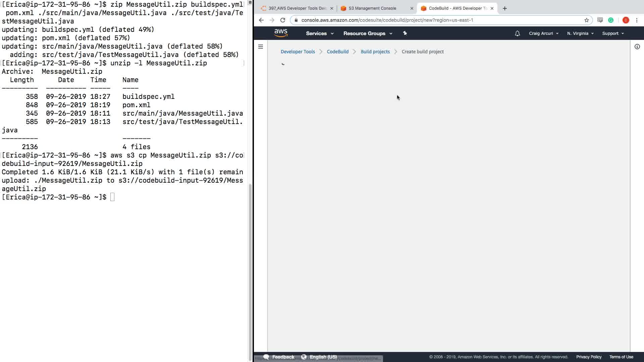Screen dimensions: 644x362
Task: Click the AWS logo home icon
Action: [281, 33]
